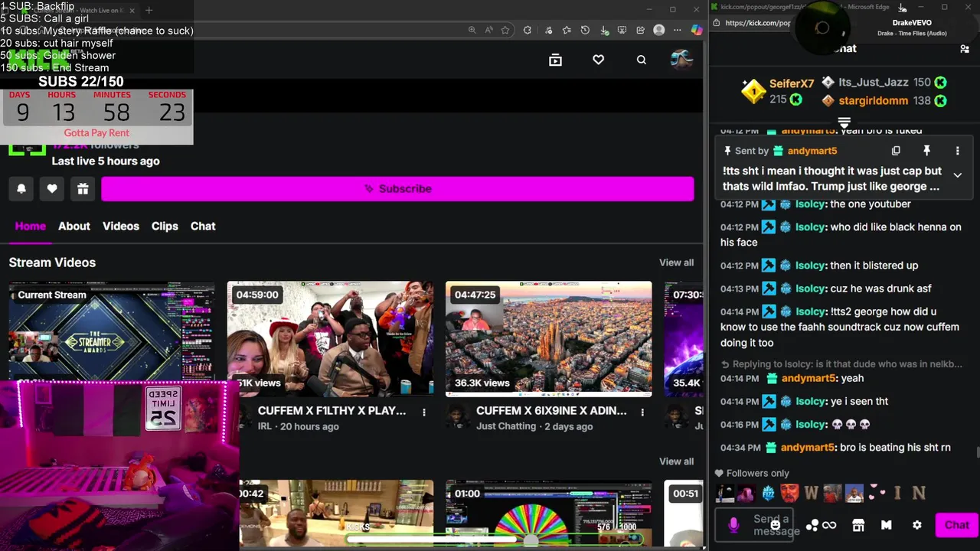Screen dimensions: 980x551
Task: Open the browser Extensions puzzle icon
Action: (x=528, y=30)
